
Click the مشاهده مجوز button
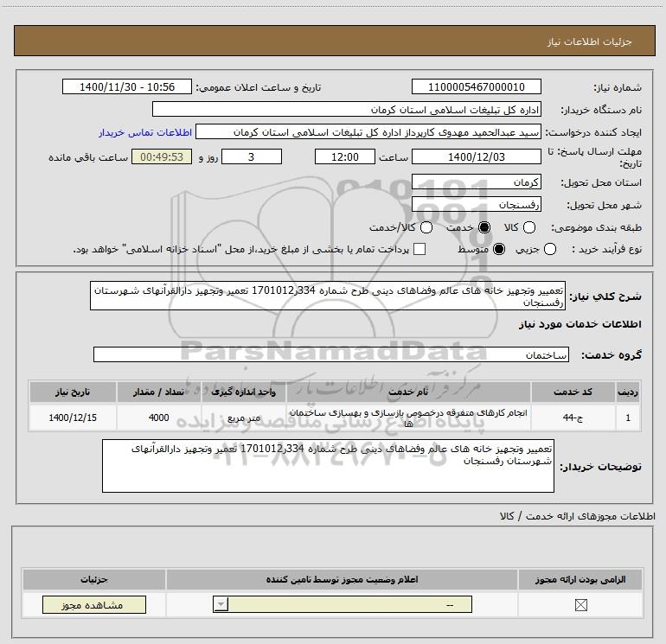(x=94, y=604)
